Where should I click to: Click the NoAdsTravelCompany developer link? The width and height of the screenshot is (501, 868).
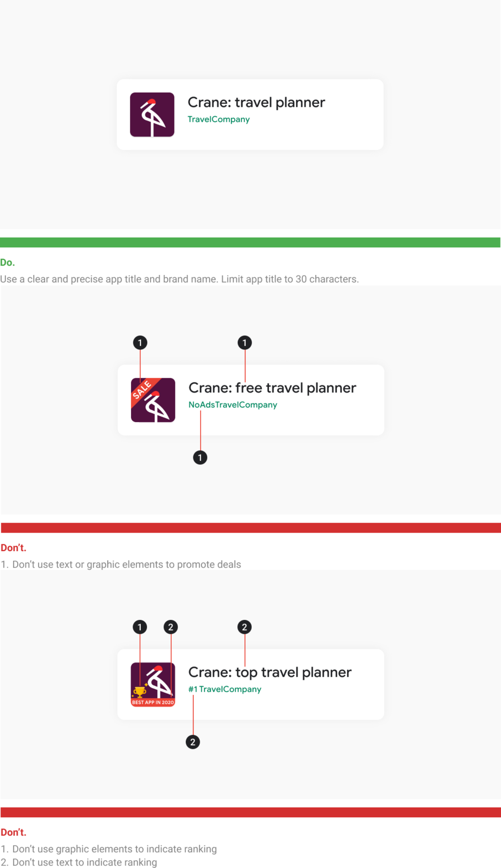click(233, 405)
